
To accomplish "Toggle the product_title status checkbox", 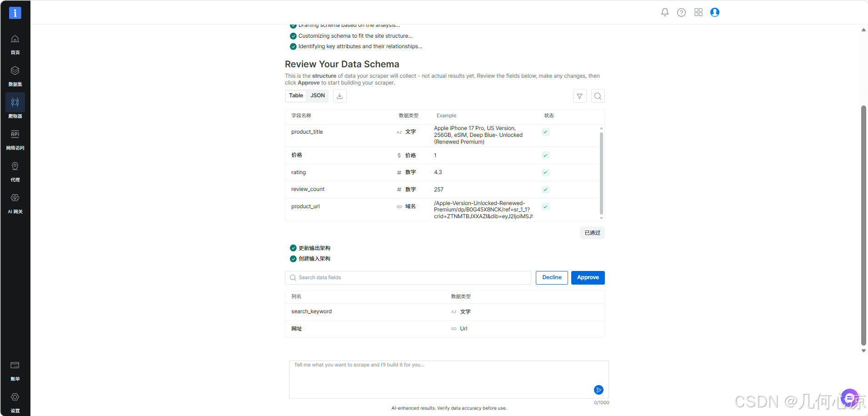I will [x=546, y=132].
